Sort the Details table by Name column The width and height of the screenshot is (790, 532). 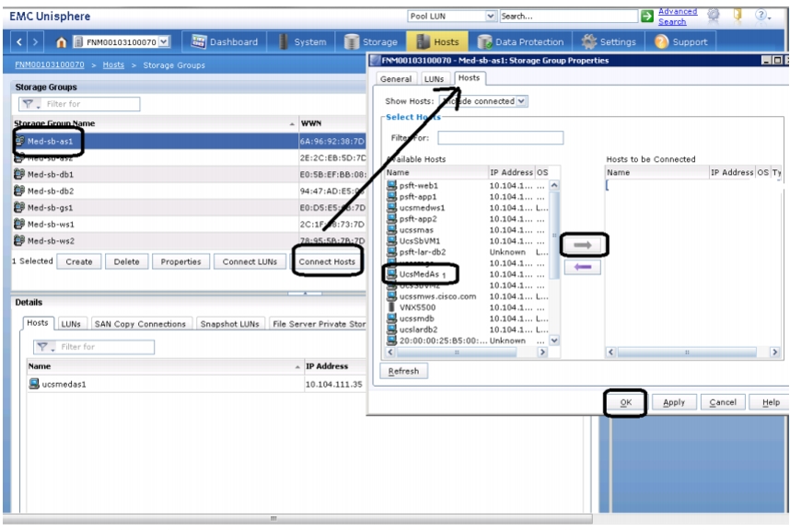point(165,366)
